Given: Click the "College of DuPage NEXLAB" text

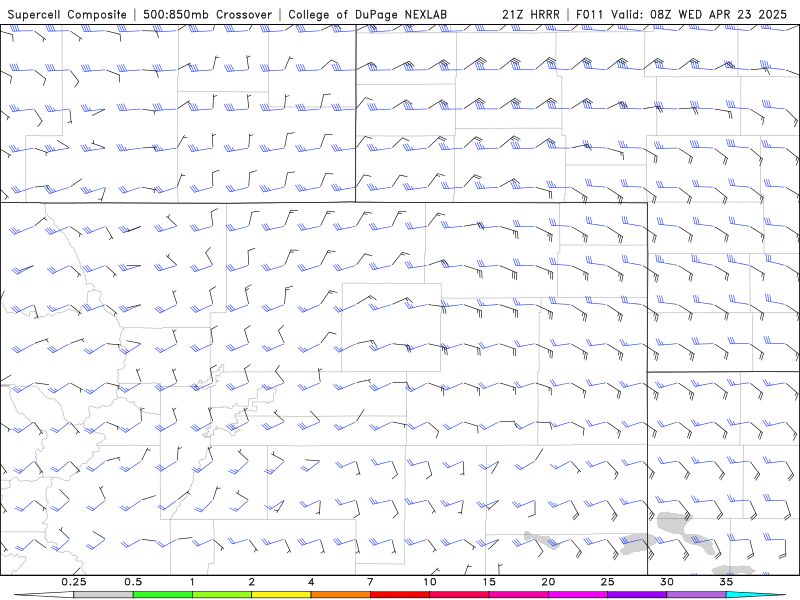Looking at the screenshot, I should (367, 15).
